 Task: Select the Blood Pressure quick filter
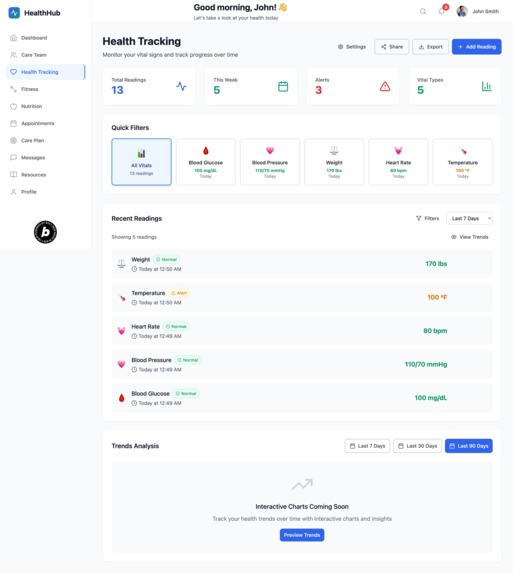[x=270, y=162]
